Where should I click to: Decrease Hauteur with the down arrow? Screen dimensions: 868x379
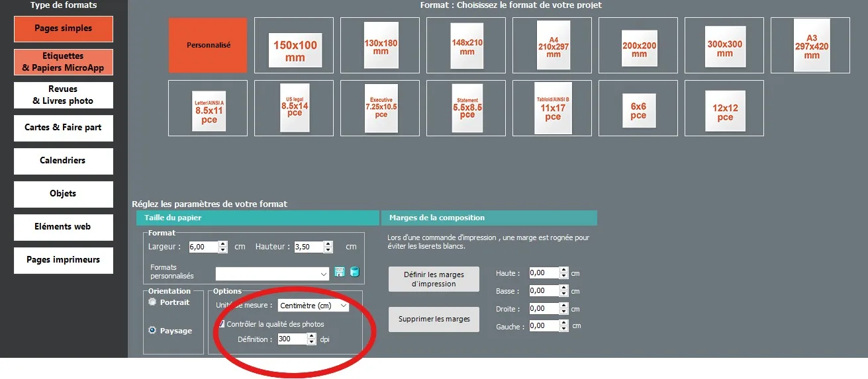[x=328, y=250]
